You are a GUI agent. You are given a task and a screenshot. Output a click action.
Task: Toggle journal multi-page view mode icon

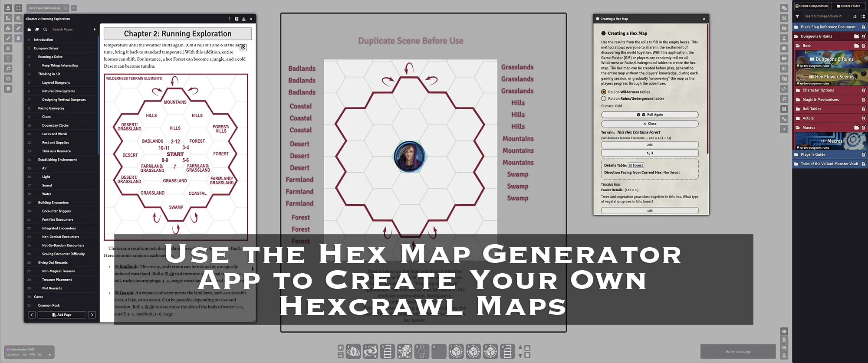coord(37,29)
